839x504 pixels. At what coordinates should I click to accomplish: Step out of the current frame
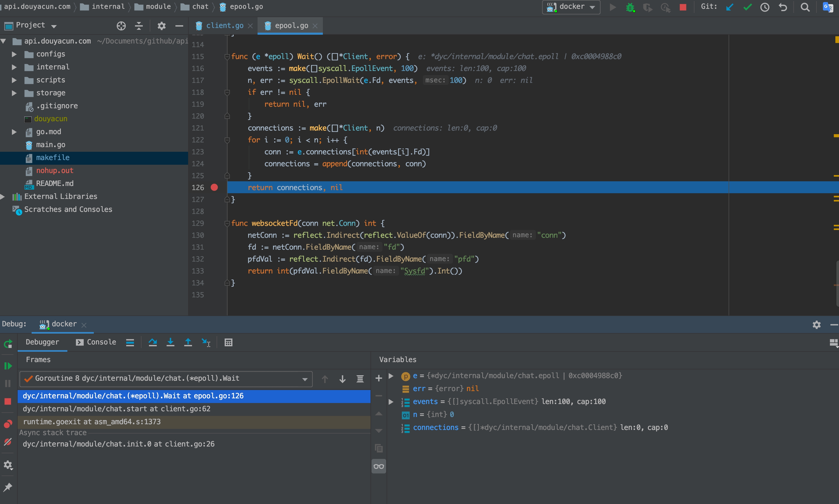point(188,342)
